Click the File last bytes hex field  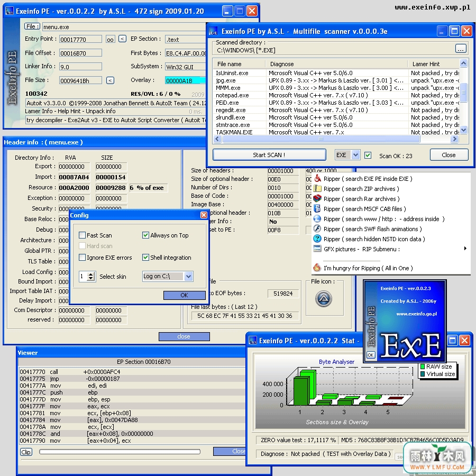click(245, 316)
